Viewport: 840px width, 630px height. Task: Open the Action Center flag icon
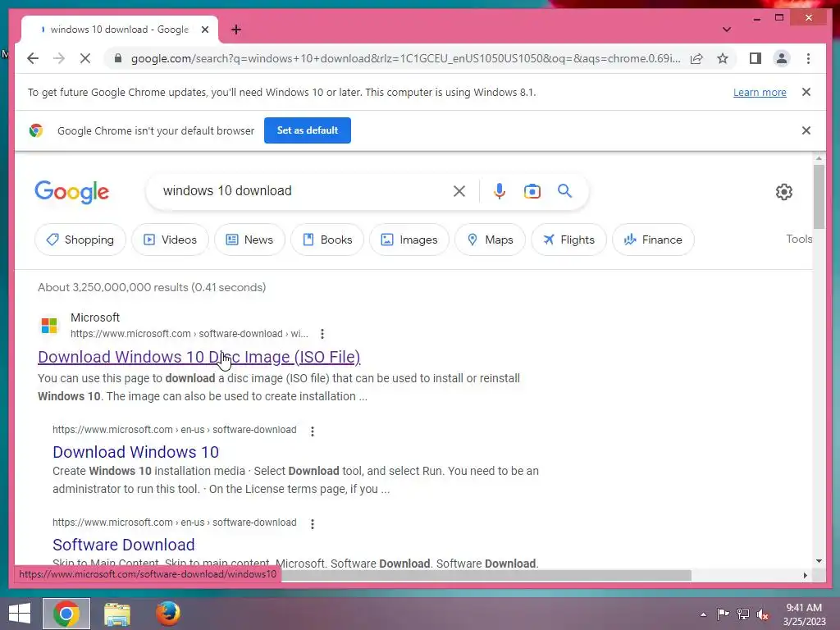pyautogui.click(x=723, y=614)
